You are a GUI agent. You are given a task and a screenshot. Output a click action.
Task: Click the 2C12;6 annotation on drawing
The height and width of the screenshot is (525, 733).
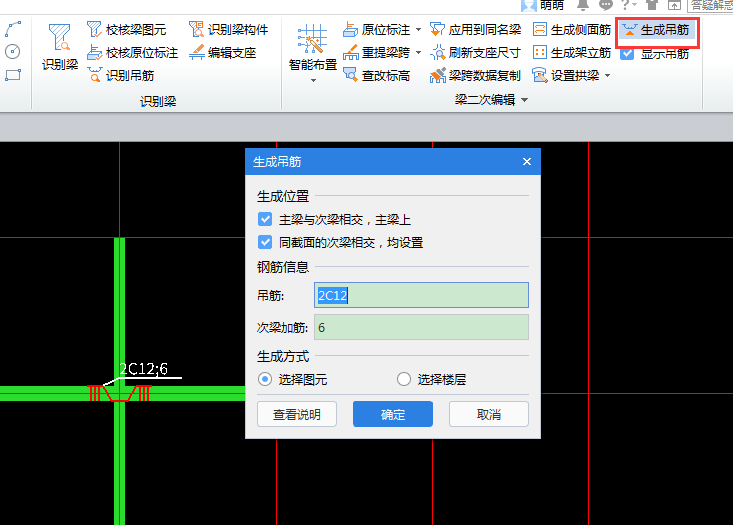coord(144,369)
